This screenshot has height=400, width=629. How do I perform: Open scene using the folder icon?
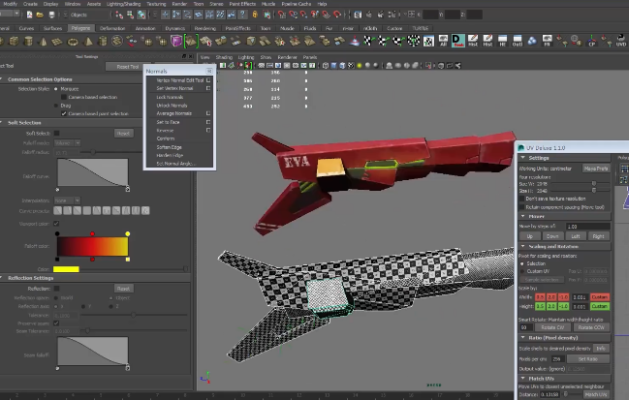40,15
